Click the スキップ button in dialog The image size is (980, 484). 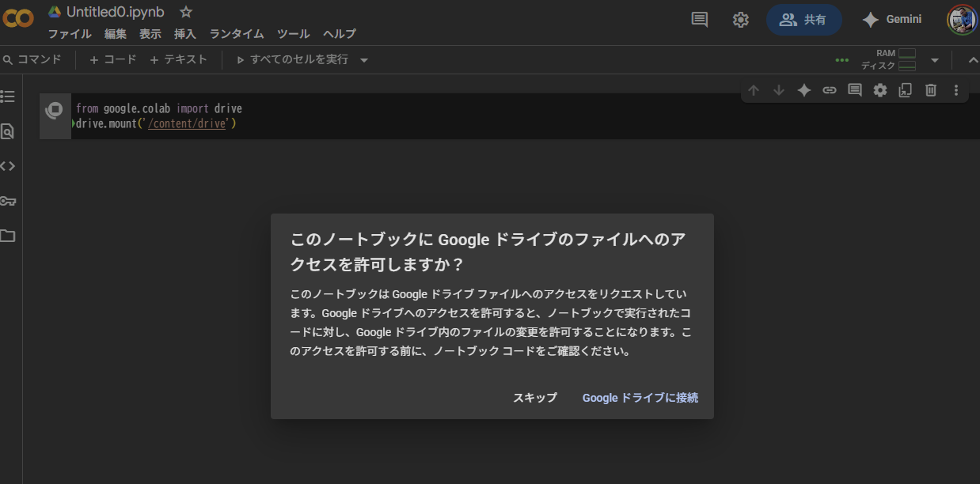(535, 398)
